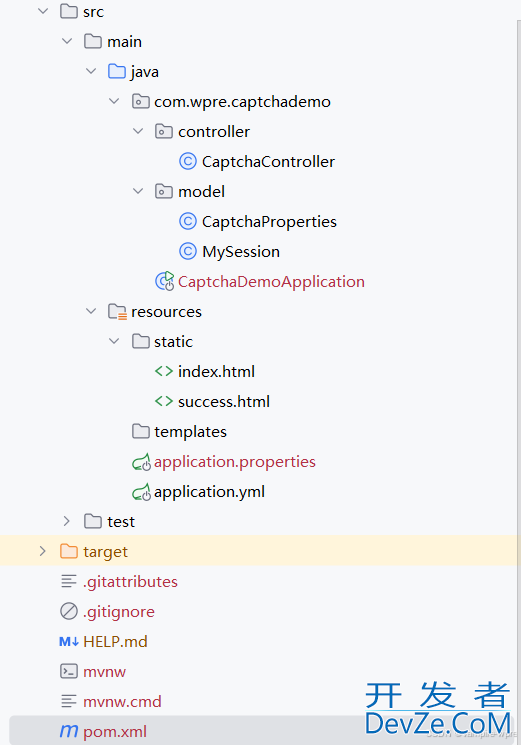Click the mvnw shell script icon
This screenshot has height=745, width=521.
coord(69,671)
